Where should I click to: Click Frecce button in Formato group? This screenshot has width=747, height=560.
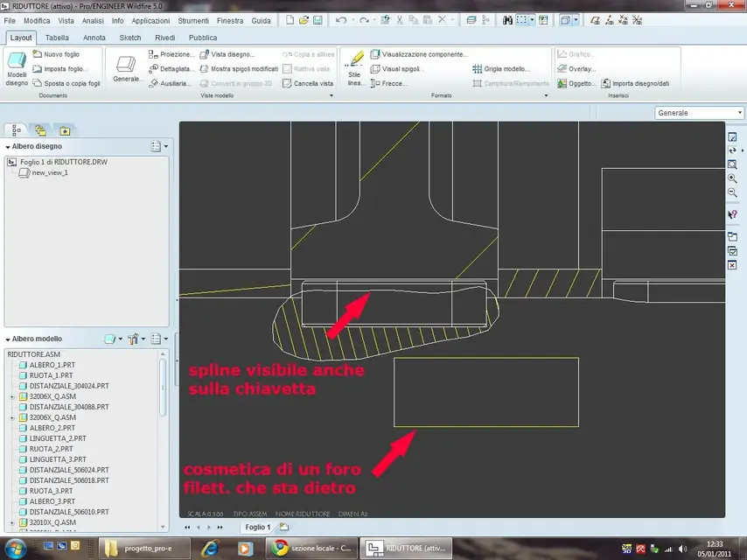388,83
